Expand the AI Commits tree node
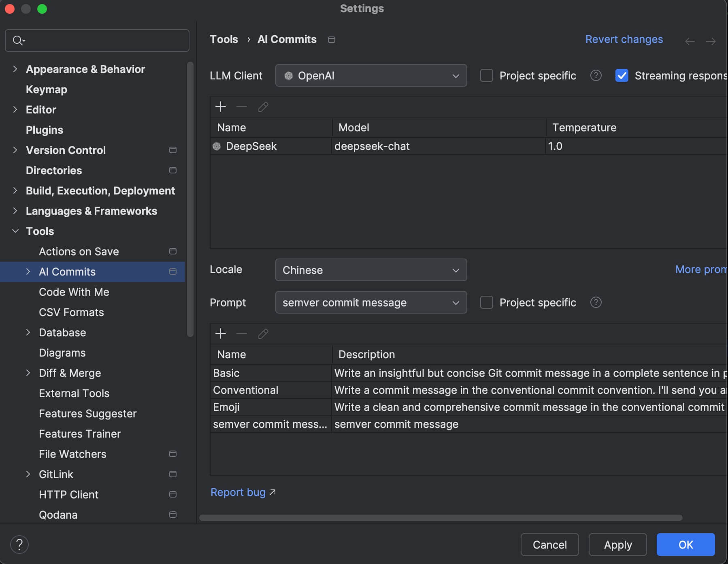The width and height of the screenshot is (728, 564). (x=28, y=271)
